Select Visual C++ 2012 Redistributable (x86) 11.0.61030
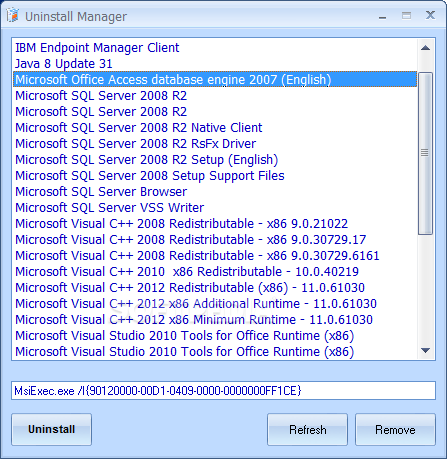Image resolution: width=447 pixels, height=459 pixels. (x=215, y=288)
